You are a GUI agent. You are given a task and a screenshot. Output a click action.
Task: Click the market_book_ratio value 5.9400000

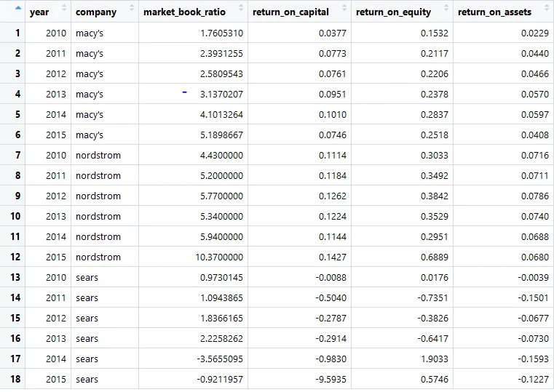pyautogui.click(x=221, y=237)
